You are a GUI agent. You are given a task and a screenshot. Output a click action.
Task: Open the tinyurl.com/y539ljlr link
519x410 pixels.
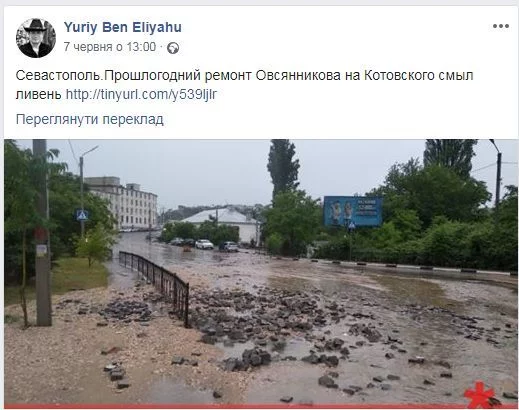click(141, 94)
